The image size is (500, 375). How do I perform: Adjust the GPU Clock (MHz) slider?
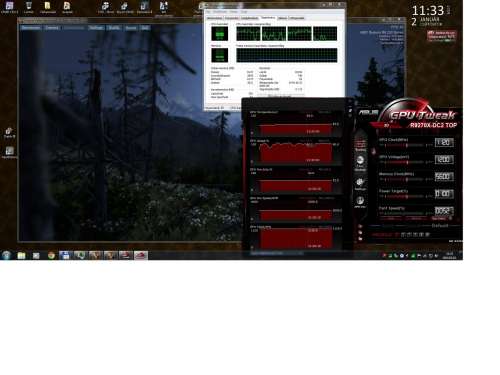[x=406, y=145]
